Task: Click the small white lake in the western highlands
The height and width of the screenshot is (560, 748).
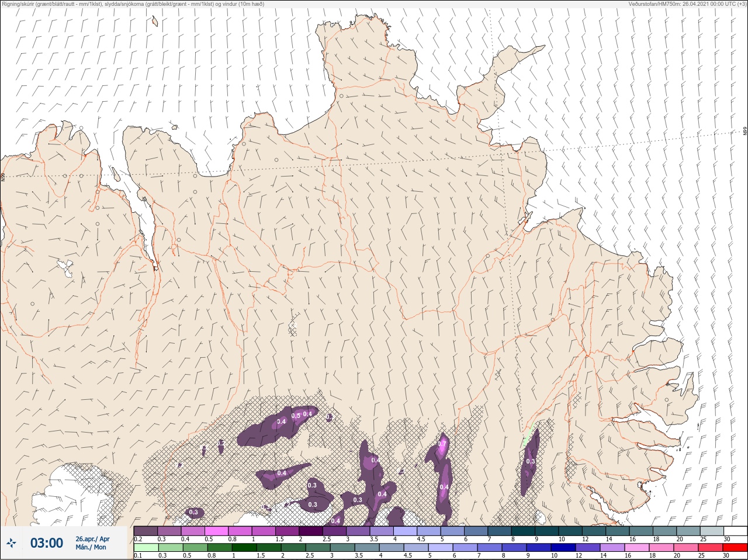Action: (64, 268)
